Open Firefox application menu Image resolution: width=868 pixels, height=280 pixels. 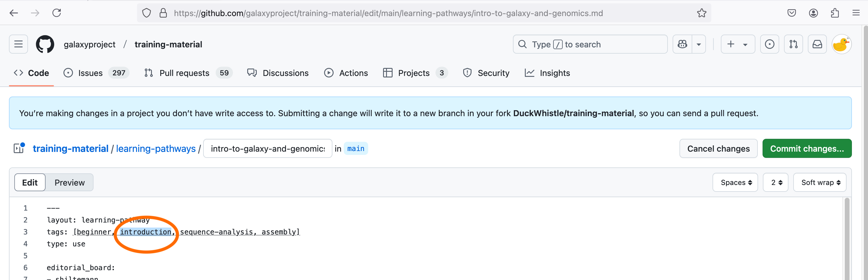click(856, 13)
